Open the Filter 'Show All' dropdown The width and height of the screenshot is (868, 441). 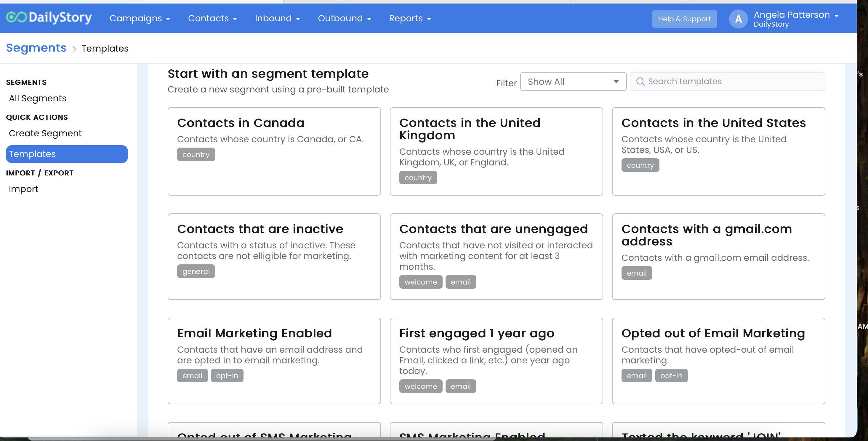(x=573, y=82)
